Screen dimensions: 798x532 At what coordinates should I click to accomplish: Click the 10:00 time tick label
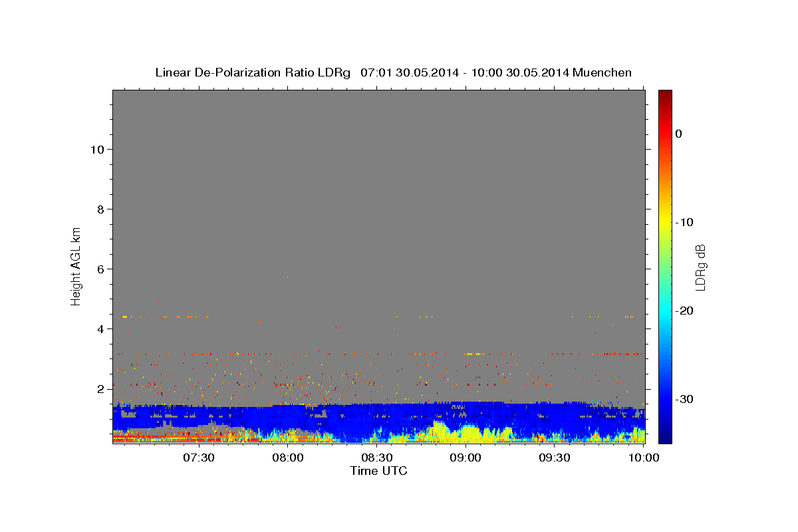(644, 458)
